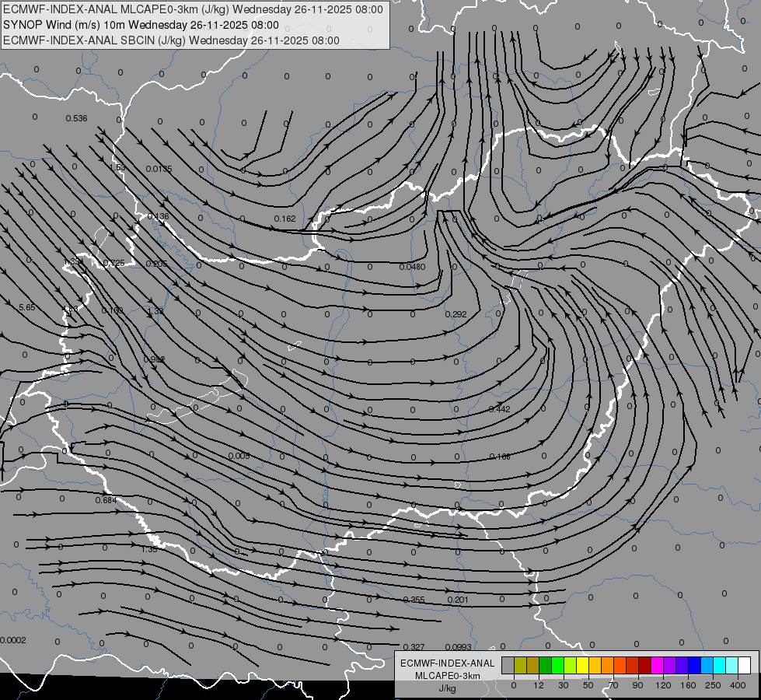
Task: Click the map value 0.162
Action: (285, 219)
